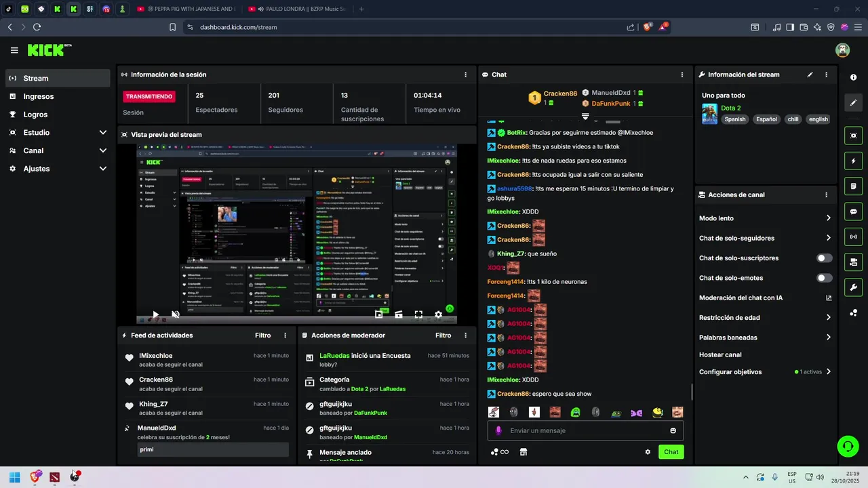Click the chat scrollbar thumb
868x488 pixels.
tap(692, 392)
